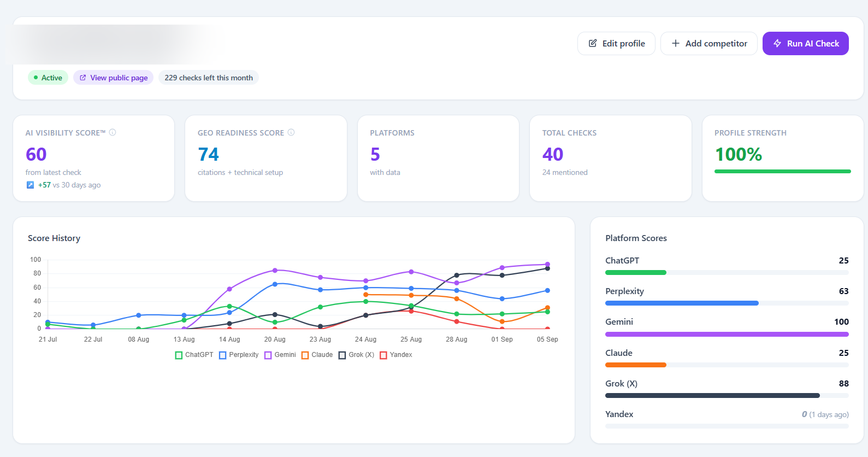Screen dimensions: 868x457
Task: Click the 100% profile strength value
Action: 739,154
